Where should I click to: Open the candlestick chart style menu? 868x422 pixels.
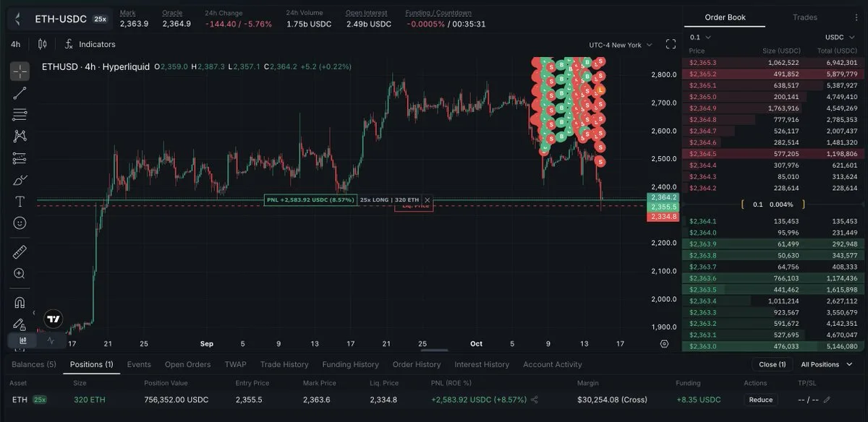[42, 44]
